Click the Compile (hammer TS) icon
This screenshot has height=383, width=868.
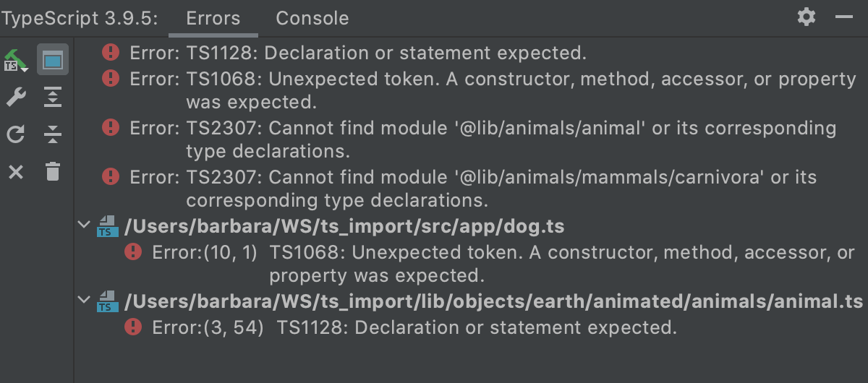coord(13,60)
